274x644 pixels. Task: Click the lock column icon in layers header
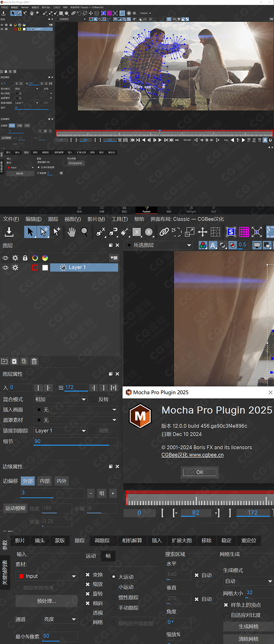point(25,258)
